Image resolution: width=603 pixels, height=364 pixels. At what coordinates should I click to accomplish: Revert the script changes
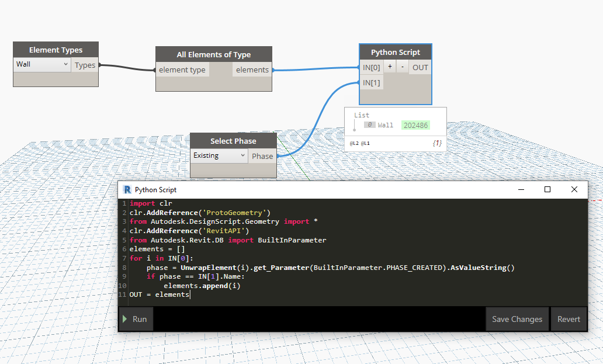tap(569, 319)
